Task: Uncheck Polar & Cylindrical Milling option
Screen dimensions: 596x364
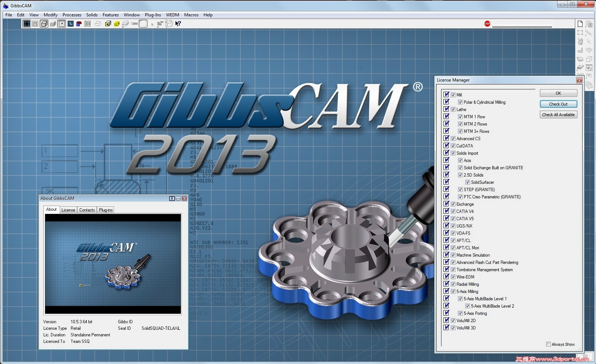Action: [461, 102]
